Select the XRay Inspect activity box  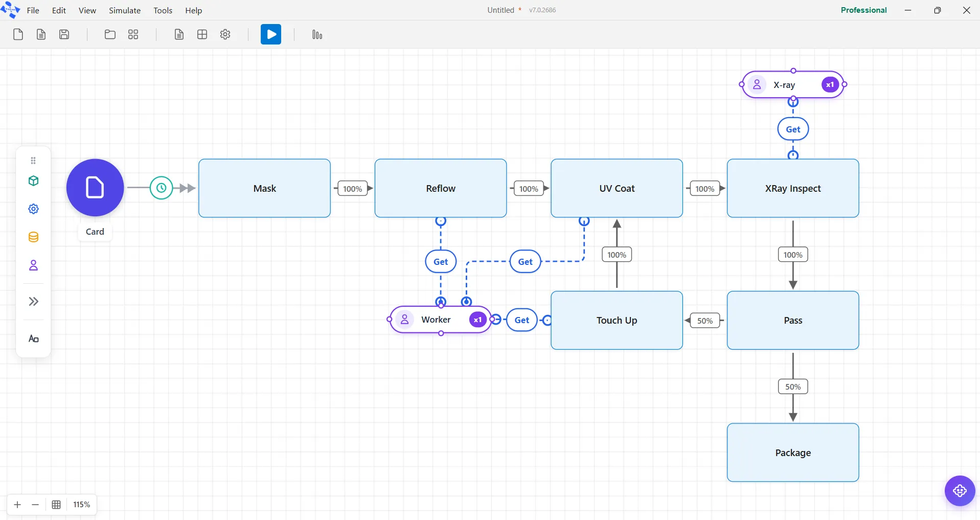[793, 188]
